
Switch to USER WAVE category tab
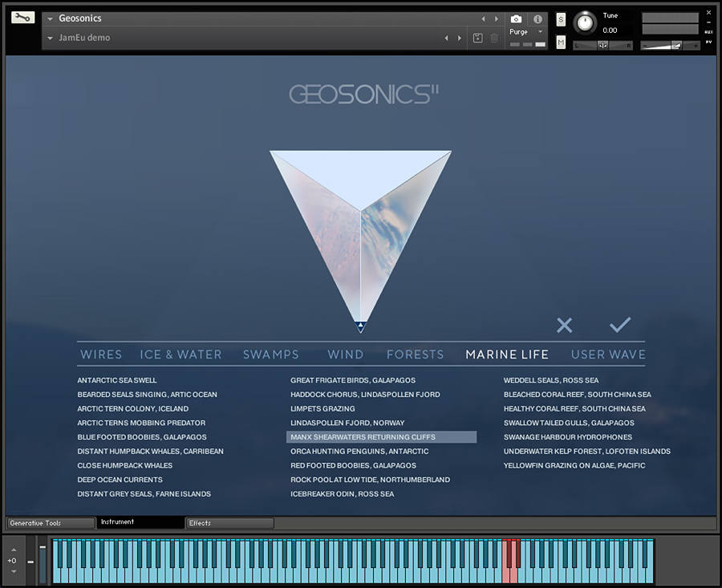point(608,354)
